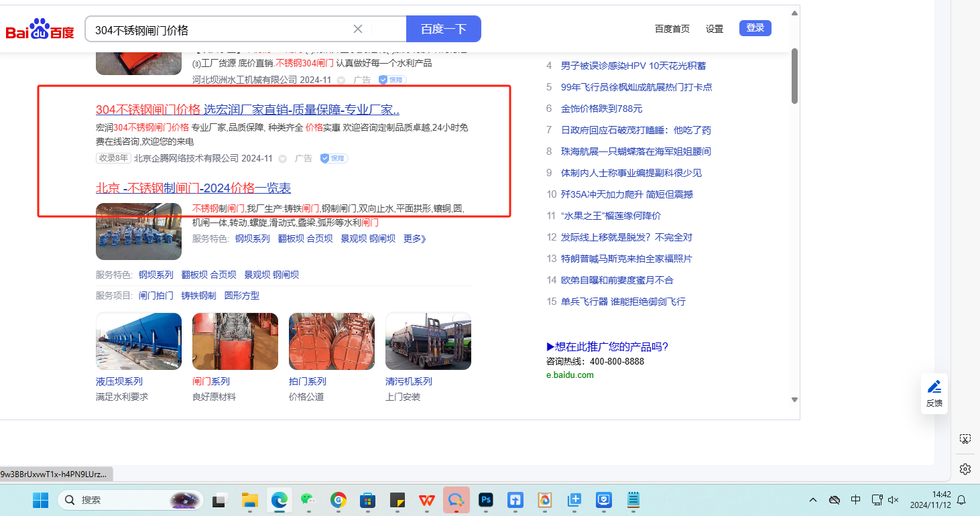Click the 保障 badge next to 北京企腾网络技术有限公司
Image resolution: width=980 pixels, height=516 pixels.
coord(334,159)
